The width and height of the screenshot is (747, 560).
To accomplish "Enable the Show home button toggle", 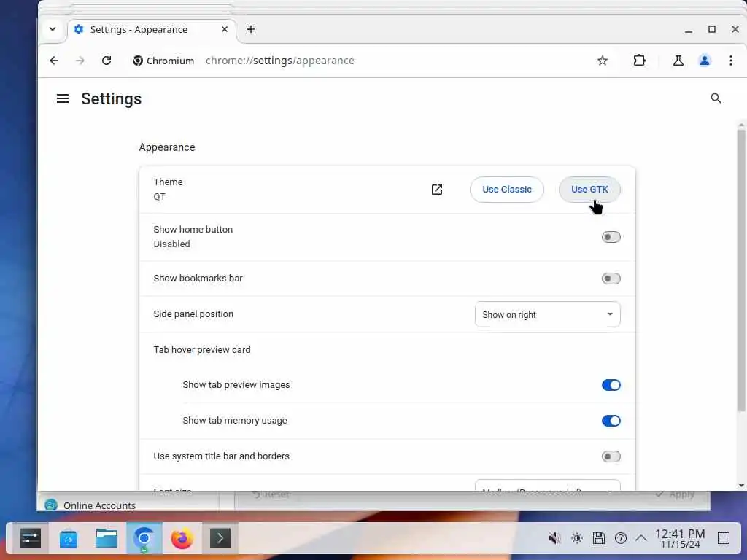I will (611, 237).
